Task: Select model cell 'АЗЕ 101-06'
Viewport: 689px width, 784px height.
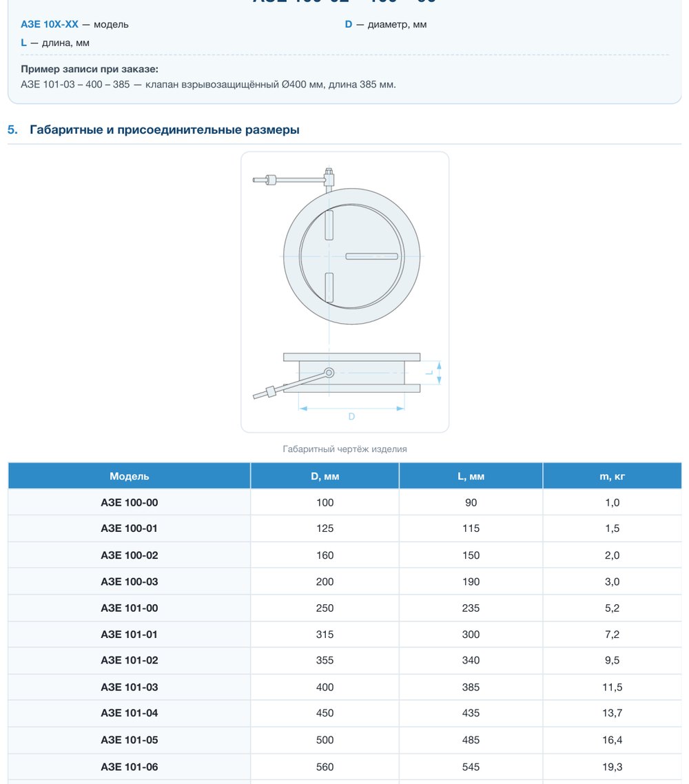Action: tap(130, 767)
